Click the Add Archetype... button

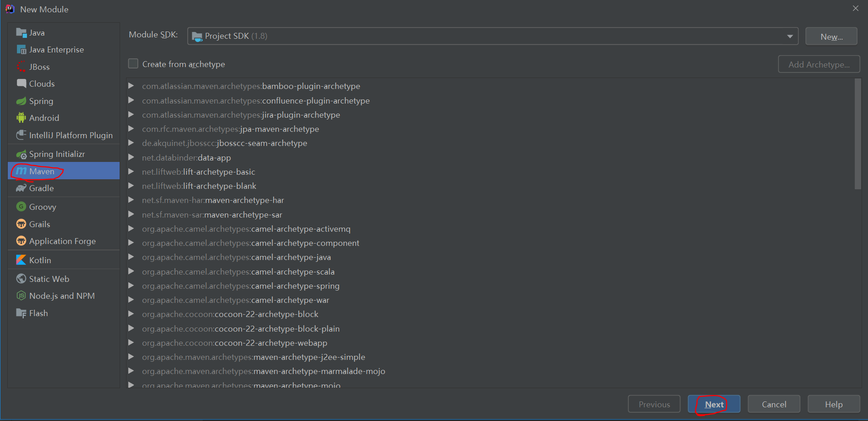pos(819,64)
